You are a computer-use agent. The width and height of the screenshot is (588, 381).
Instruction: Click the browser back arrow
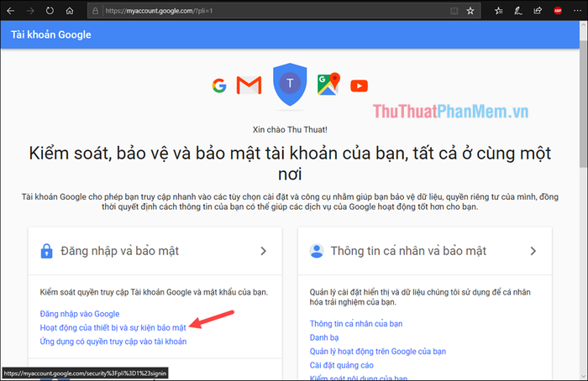[x=10, y=11]
